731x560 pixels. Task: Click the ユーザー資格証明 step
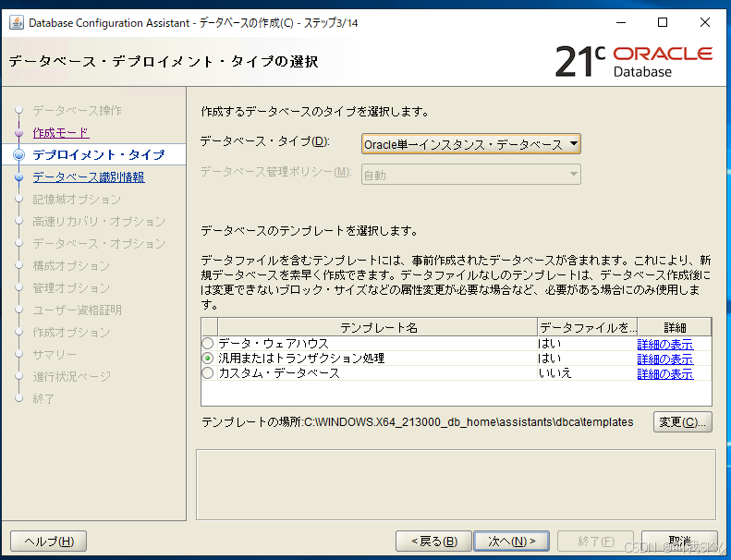(77, 310)
